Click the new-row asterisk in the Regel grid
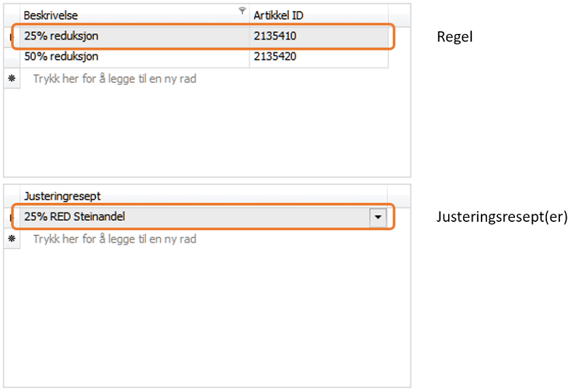The width and height of the screenshot is (579, 392). 11,78
